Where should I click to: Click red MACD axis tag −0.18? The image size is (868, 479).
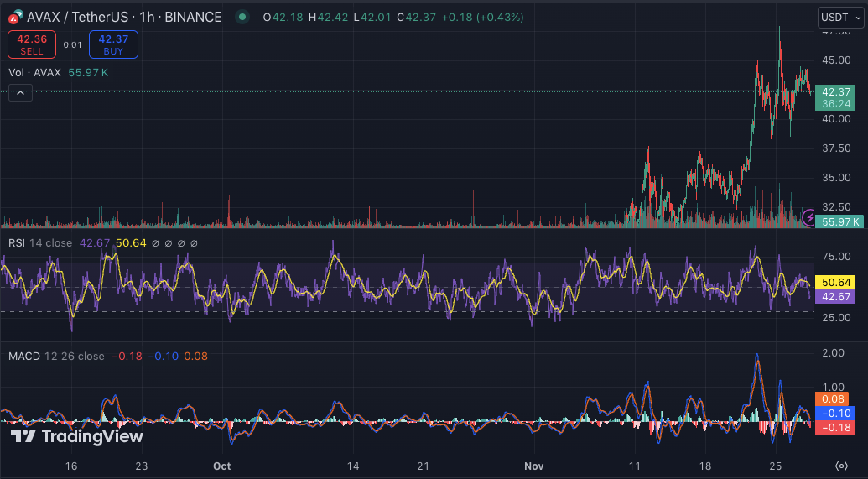click(x=835, y=428)
